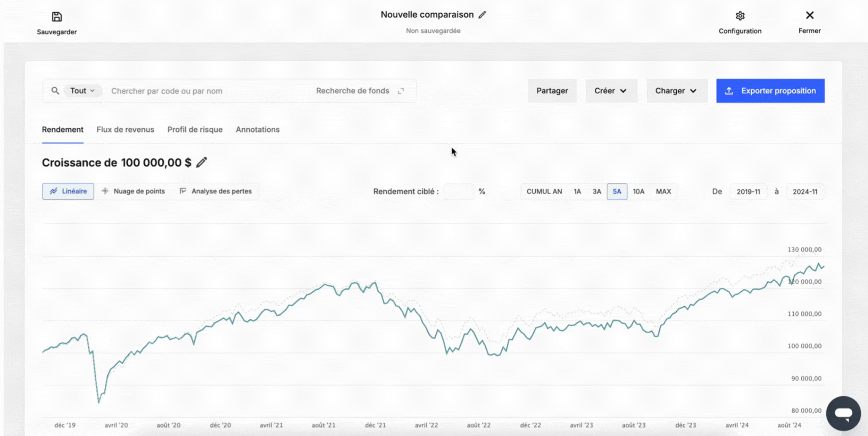
Task: Click the Recherche de fonds link
Action: [353, 91]
